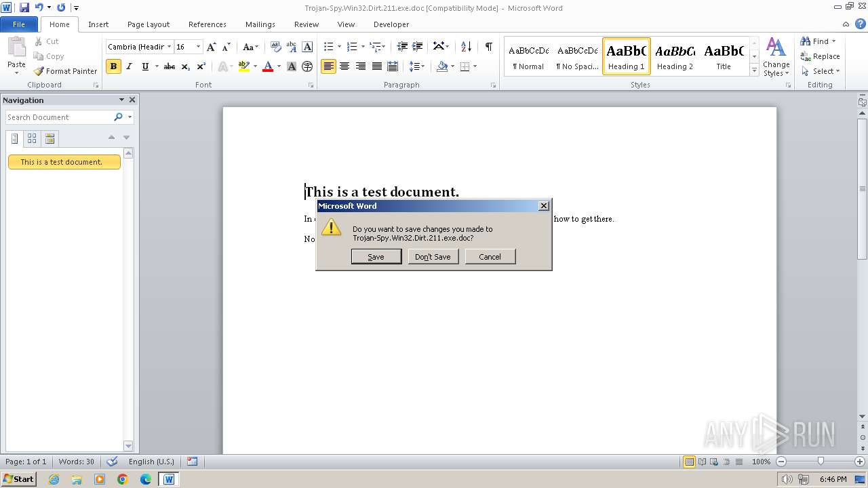Click the Grow Font icon
868x488 pixels.
pos(212,47)
